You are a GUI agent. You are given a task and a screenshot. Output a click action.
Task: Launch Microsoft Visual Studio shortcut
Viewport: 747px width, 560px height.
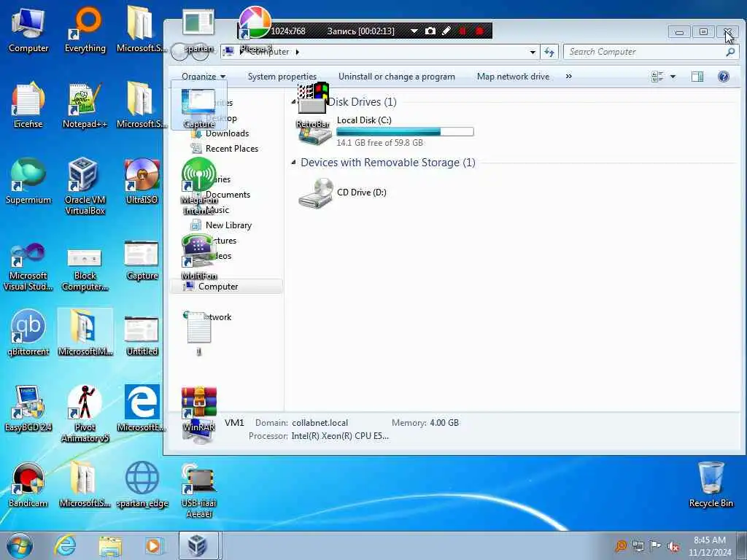click(28, 267)
